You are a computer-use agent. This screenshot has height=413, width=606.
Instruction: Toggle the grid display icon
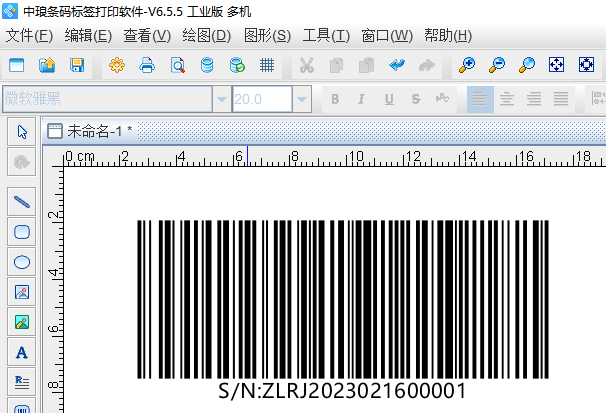click(x=267, y=65)
